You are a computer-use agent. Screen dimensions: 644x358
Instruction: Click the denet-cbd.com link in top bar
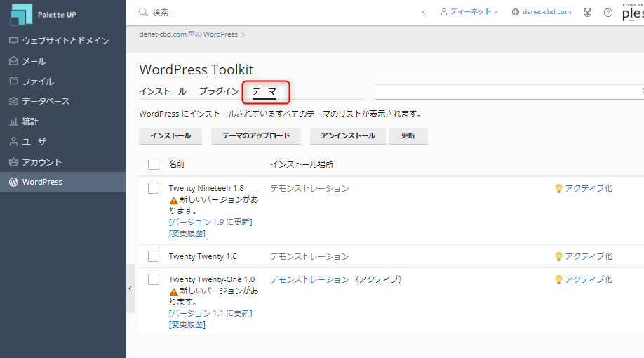(546, 12)
